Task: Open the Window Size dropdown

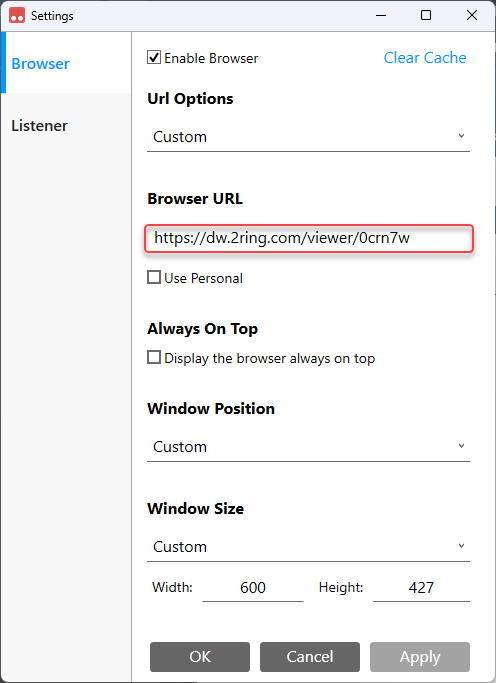Action: (x=308, y=547)
